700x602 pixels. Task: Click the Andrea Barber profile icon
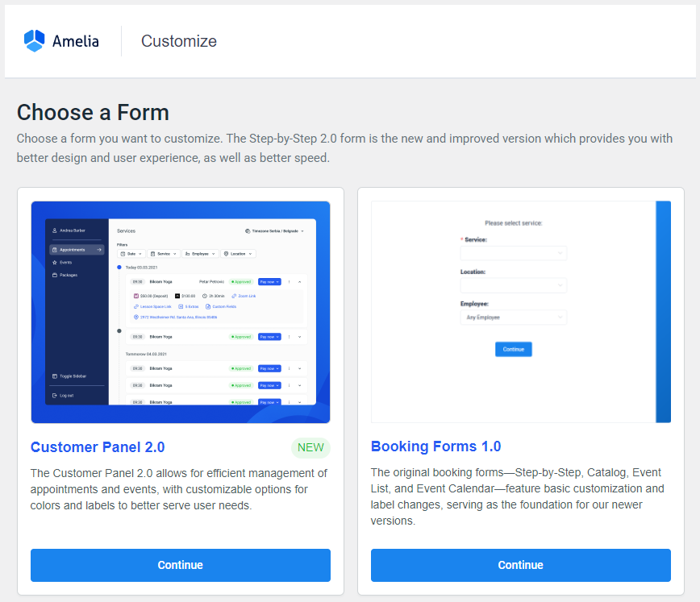tap(54, 230)
